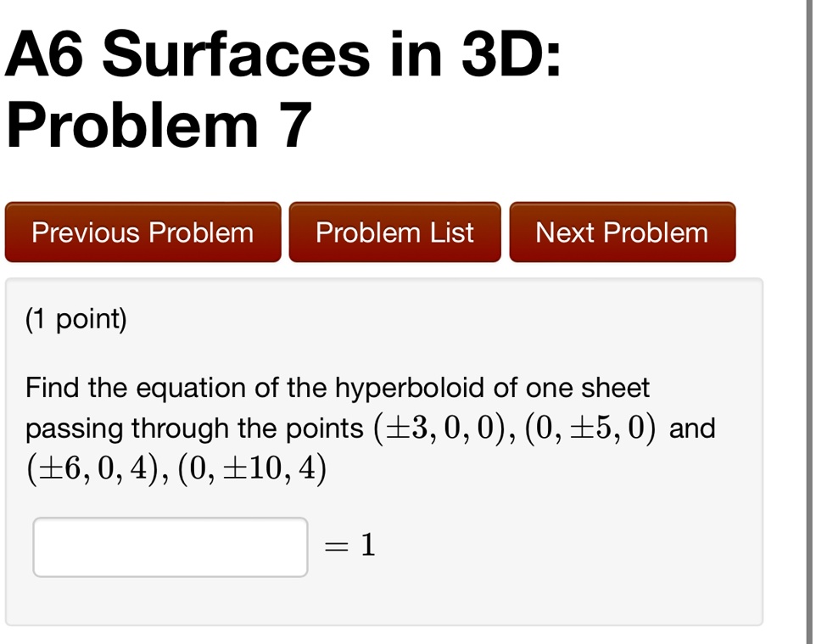Click the "= 1" beside the answer box
Viewport: 816px width, 644px height.
[349, 546]
